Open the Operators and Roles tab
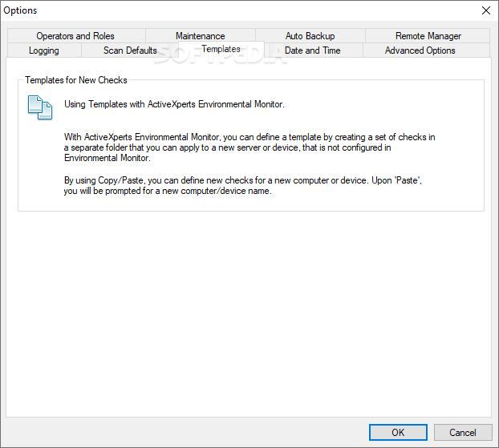 [75, 36]
